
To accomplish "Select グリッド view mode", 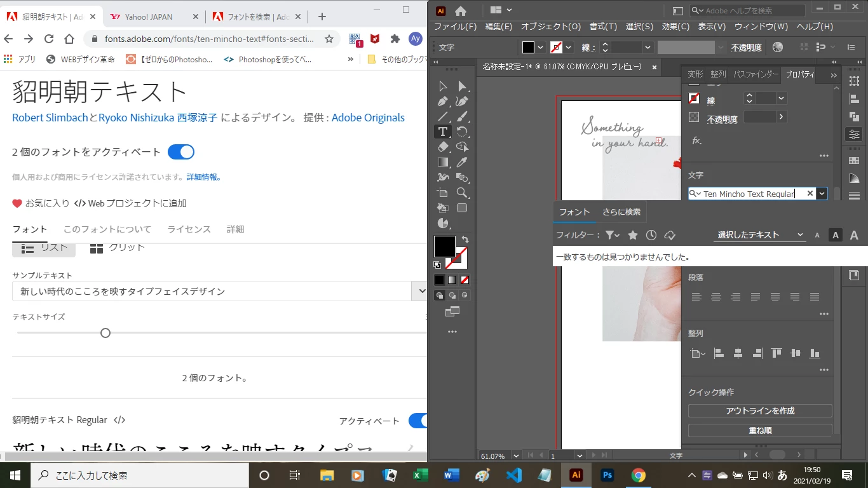I will [x=118, y=248].
